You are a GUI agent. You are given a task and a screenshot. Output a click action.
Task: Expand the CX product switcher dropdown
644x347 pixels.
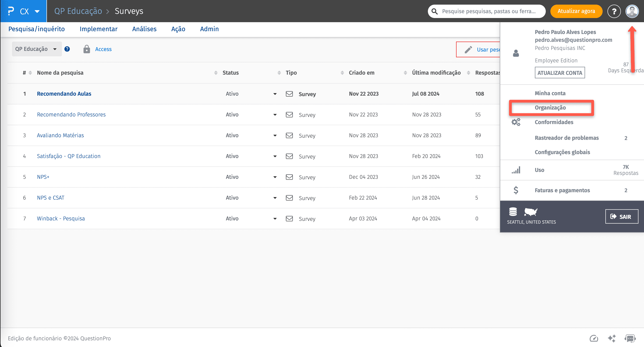[x=37, y=11]
